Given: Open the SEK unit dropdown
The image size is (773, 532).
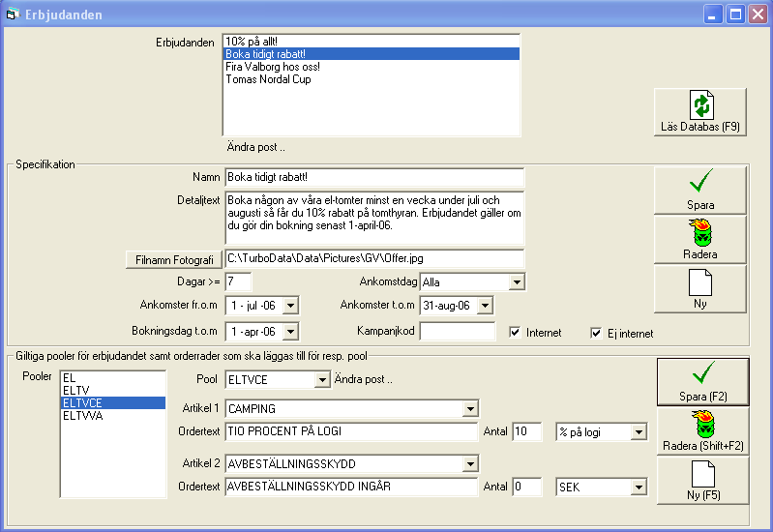Looking at the screenshot, I should point(639,488).
